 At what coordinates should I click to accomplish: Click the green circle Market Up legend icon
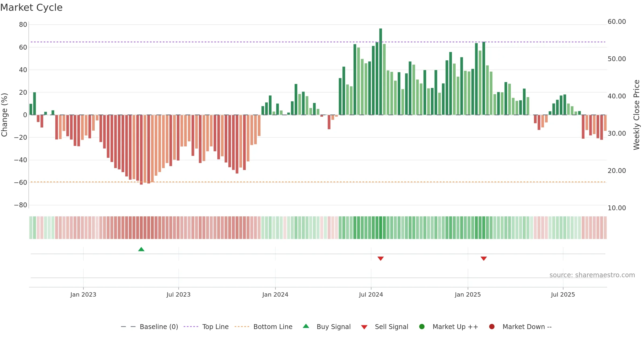[x=422, y=327]
